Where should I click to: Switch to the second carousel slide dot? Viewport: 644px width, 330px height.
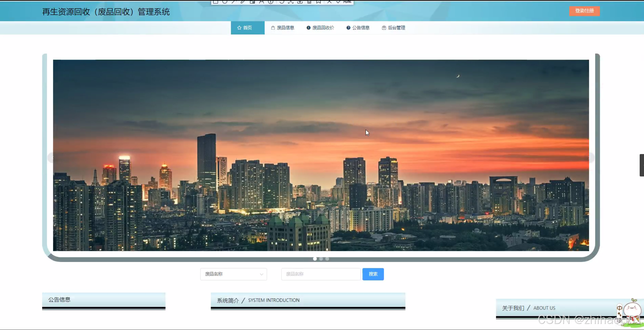[321, 259]
